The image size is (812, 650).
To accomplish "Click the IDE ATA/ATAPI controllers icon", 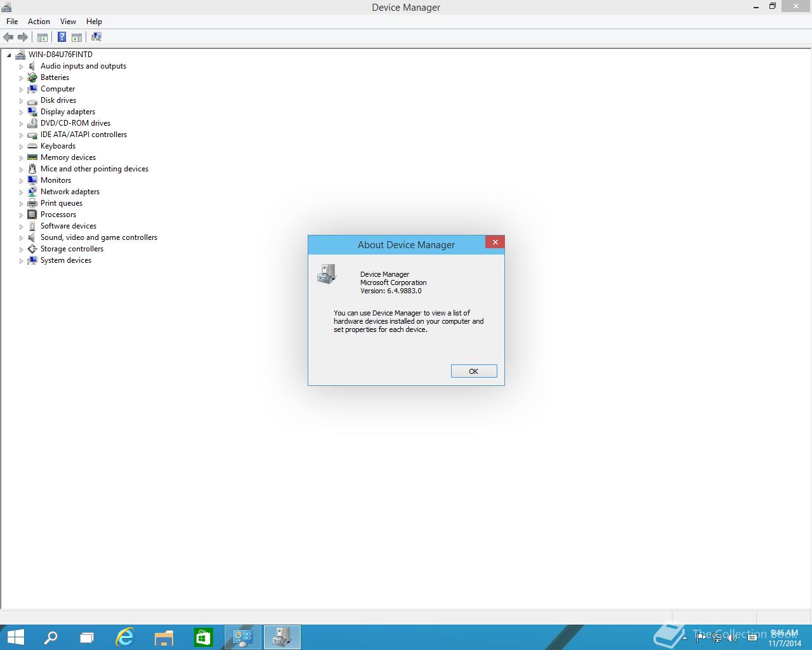I will coord(32,135).
